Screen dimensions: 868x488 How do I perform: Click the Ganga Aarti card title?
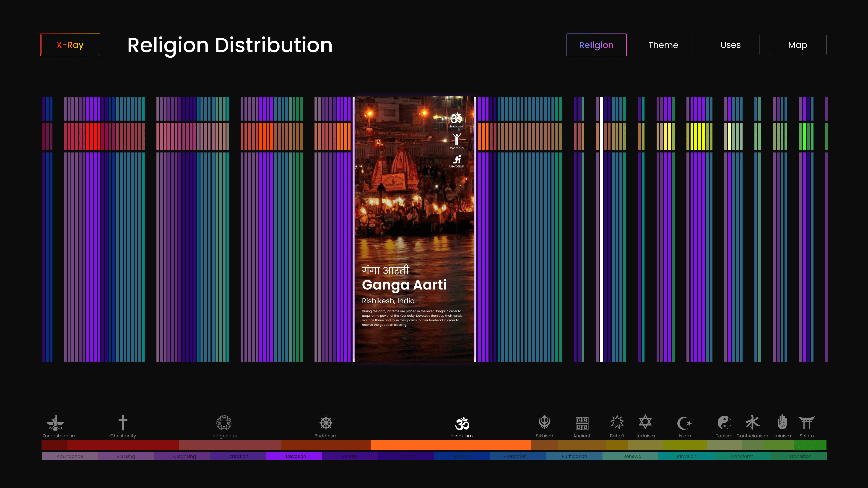404,285
